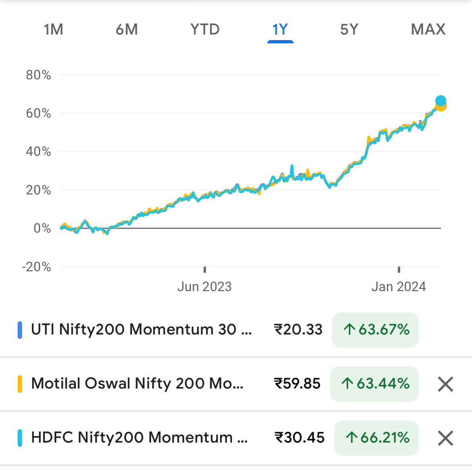Screen dimensions: 472x476
Task: Show the MAX time range
Action: coord(428,29)
